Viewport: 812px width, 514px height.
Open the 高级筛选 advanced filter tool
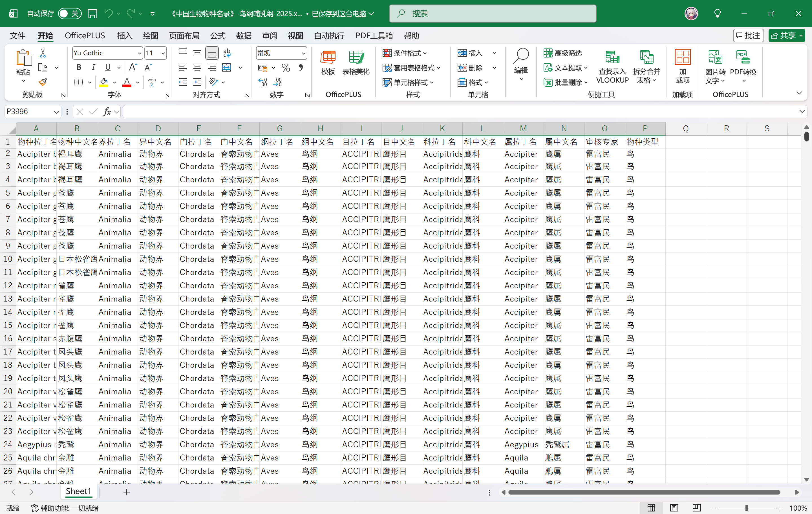tap(563, 53)
